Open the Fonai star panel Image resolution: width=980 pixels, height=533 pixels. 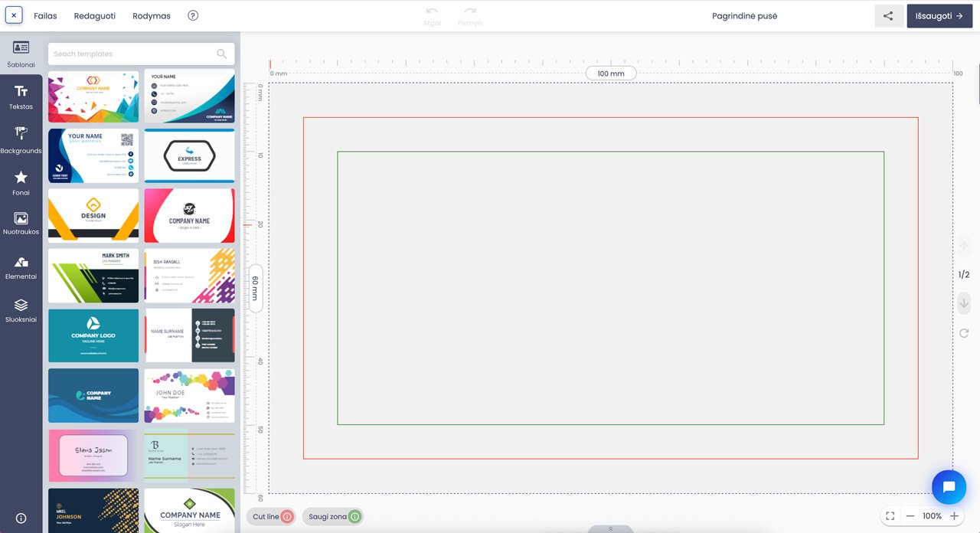[x=21, y=182]
